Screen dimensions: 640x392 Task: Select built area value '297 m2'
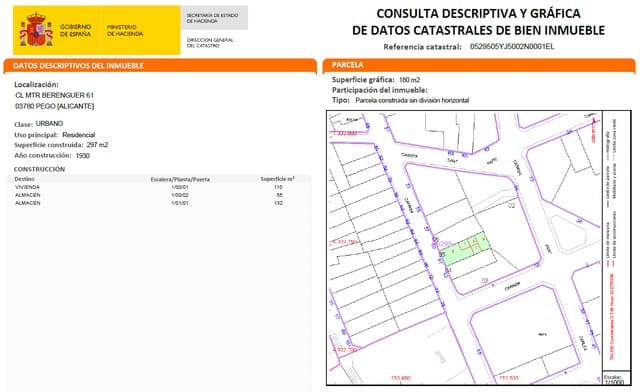coord(97,145)
